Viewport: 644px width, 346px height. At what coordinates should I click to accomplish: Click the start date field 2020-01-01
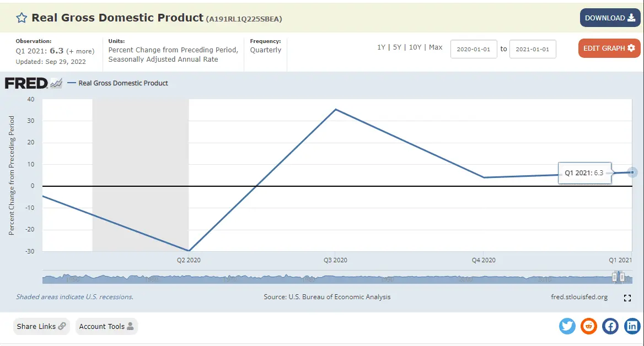(x=474, y=49)
